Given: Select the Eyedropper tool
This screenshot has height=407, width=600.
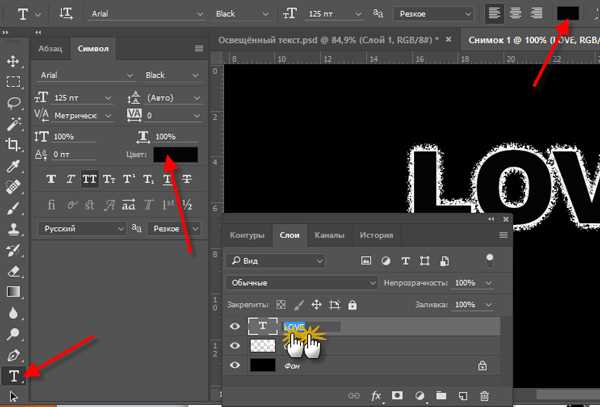Looking at the screenshot, I should [13, 166].
